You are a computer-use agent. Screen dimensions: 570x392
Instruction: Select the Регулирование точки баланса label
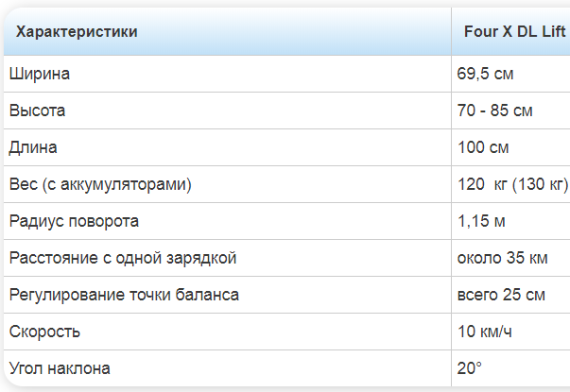(124, 295)
